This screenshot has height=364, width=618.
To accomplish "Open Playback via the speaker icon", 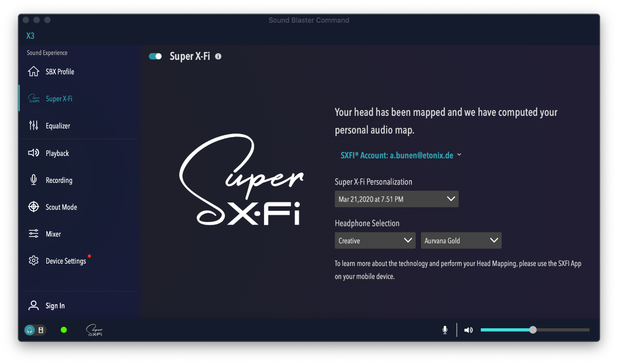I will [33, 153].
